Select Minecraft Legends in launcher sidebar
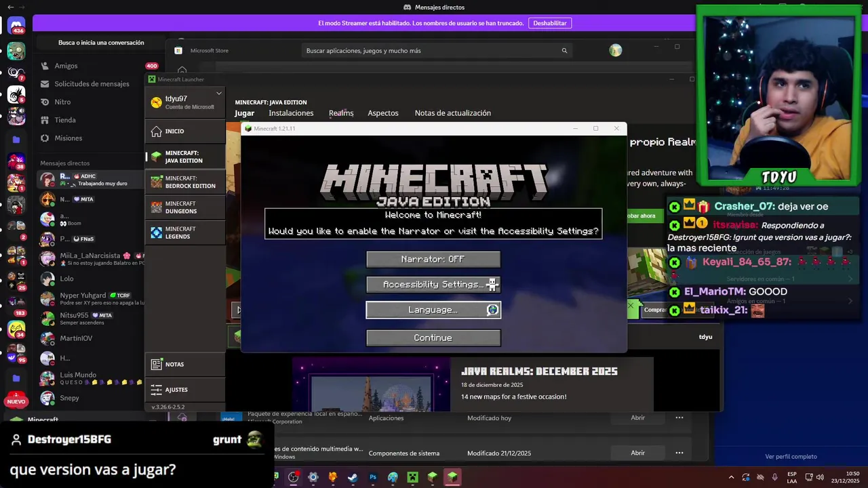This screenshot has height=488, width=868. [x=185, y=232]
